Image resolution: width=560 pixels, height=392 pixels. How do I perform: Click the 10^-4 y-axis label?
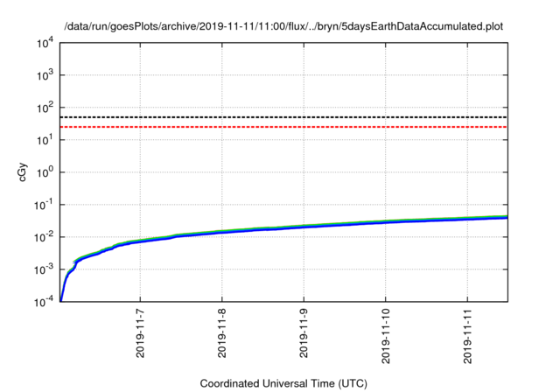[44, 302]
